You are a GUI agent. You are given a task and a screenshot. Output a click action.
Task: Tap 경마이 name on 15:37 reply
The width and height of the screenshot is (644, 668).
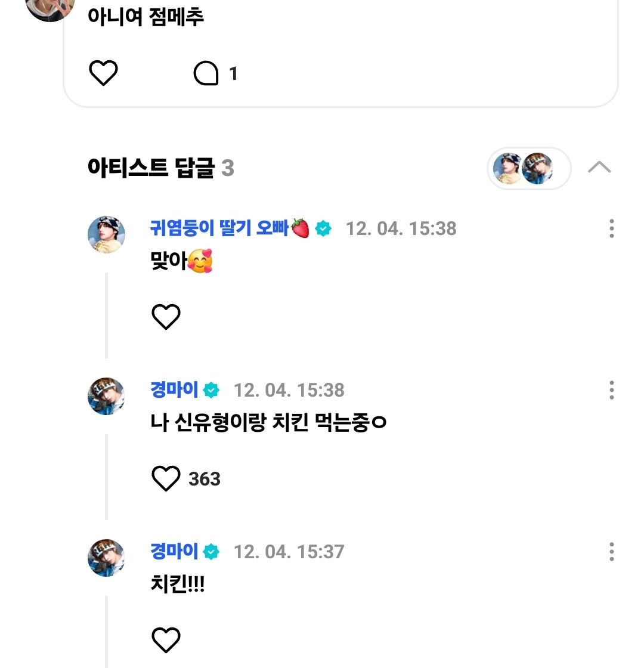point(174,552)
